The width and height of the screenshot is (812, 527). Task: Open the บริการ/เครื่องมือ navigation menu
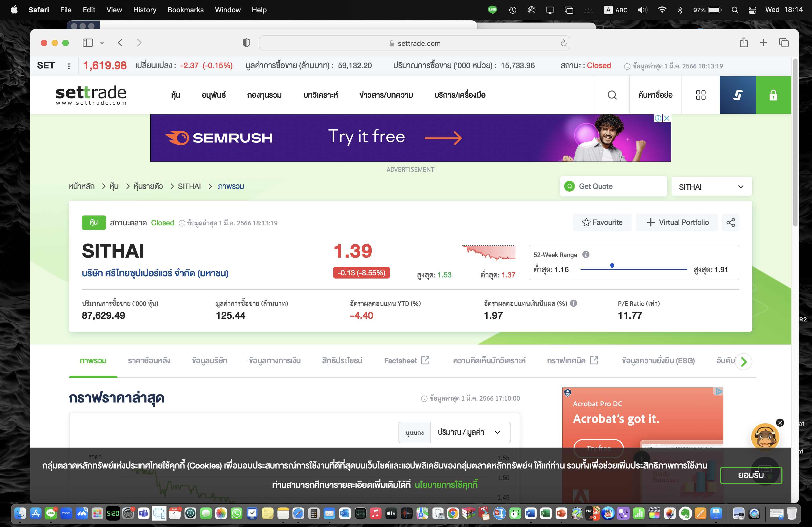tap(460, 95)
